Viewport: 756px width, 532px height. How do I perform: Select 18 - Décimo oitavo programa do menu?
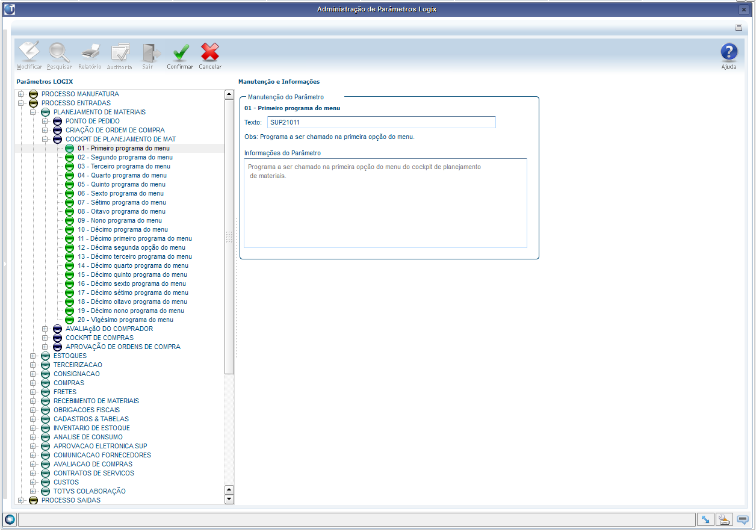pos(132,302)
